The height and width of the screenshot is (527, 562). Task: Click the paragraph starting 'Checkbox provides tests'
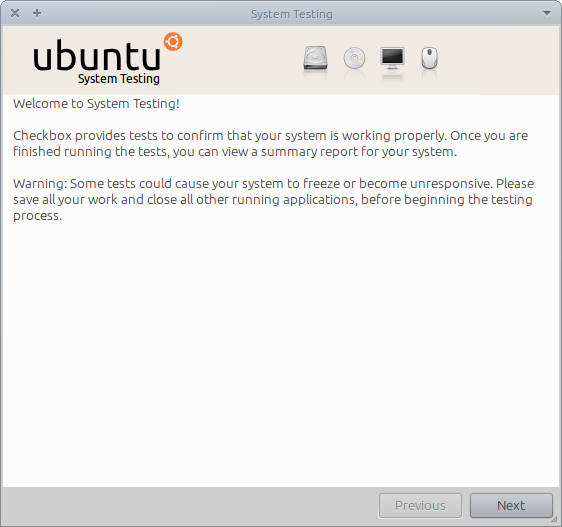pos(271,143)
